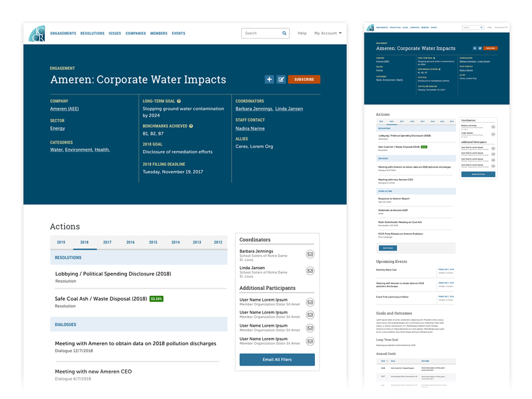532x399 pixels.
Task: Email Barbara Jennings via envelope icon, large mockup
Action: point(310,254)
